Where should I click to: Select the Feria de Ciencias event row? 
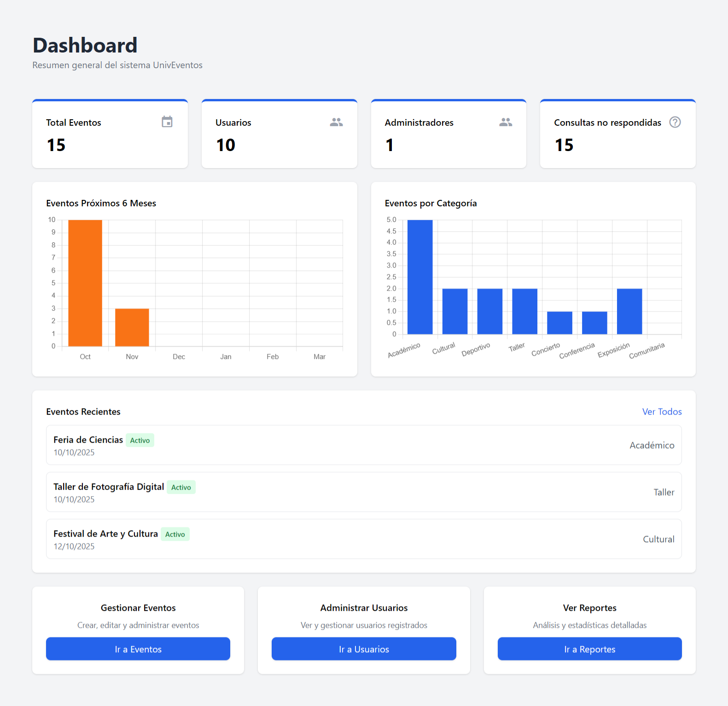364,445
